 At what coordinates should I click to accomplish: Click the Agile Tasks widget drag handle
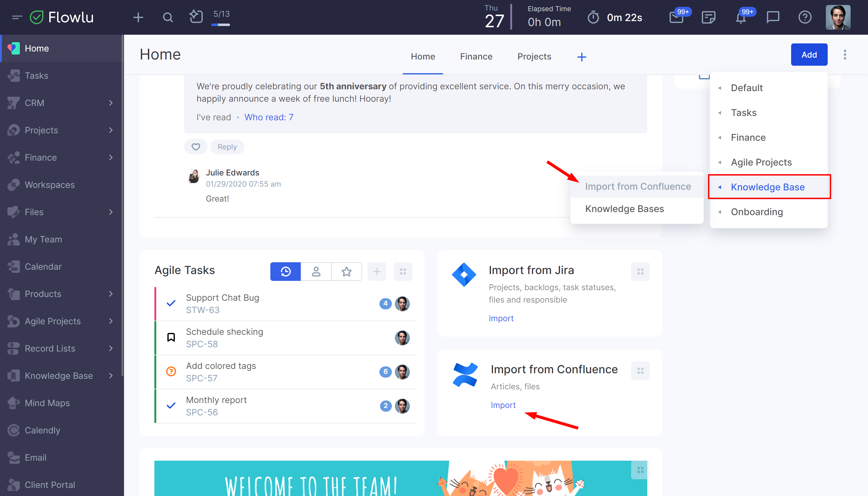[403, 272]
